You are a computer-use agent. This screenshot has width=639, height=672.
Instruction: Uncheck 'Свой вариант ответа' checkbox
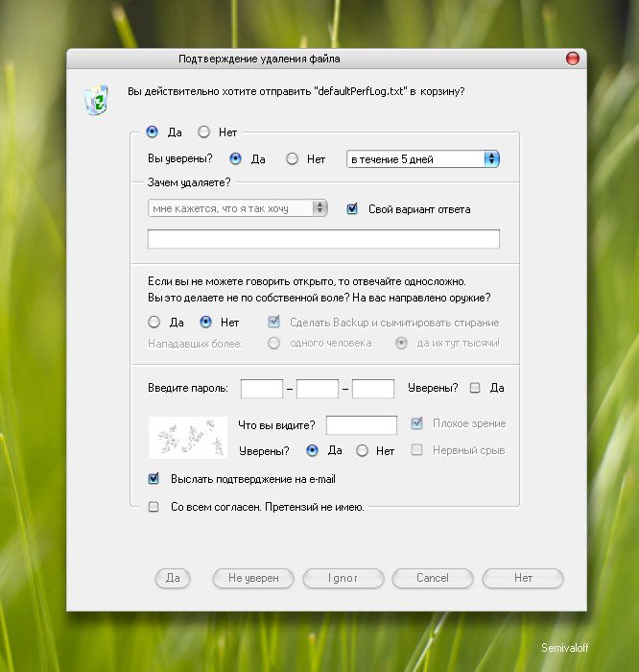pos(352,208)
